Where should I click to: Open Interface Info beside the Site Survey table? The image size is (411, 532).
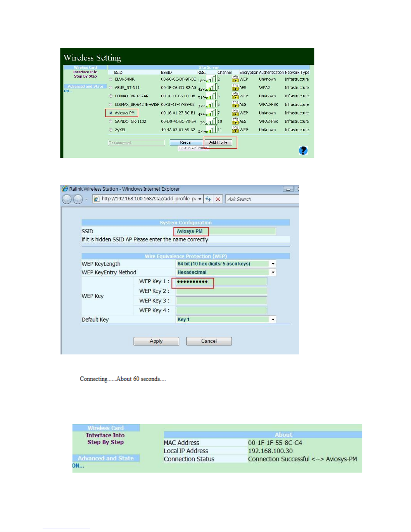(85, 72)
